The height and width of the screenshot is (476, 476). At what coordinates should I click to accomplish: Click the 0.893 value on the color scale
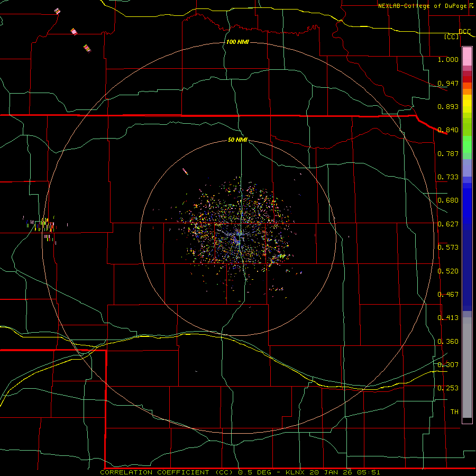448,106
